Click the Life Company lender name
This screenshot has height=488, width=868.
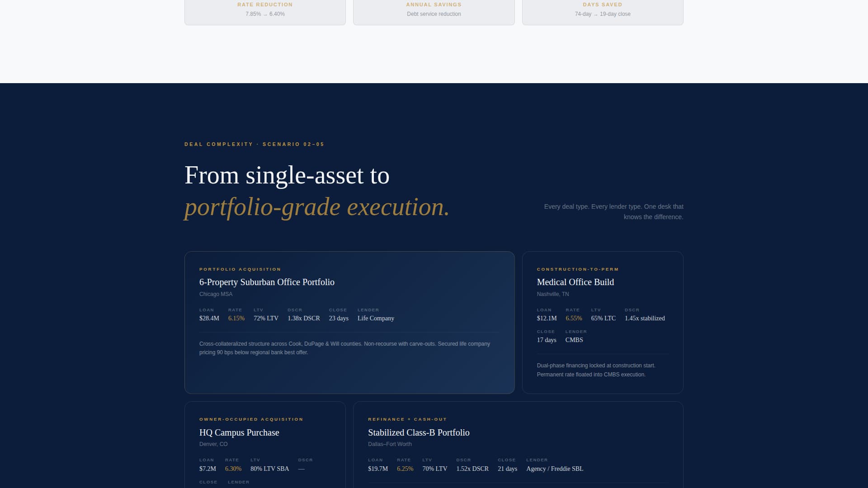click(x=376, y=318)
